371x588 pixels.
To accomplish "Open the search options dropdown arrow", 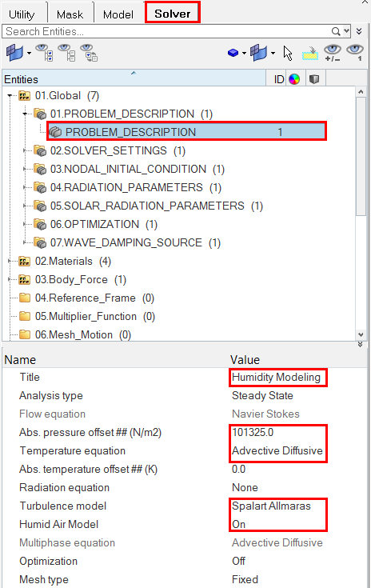I will pyautogui.click(x=347, y=31).
